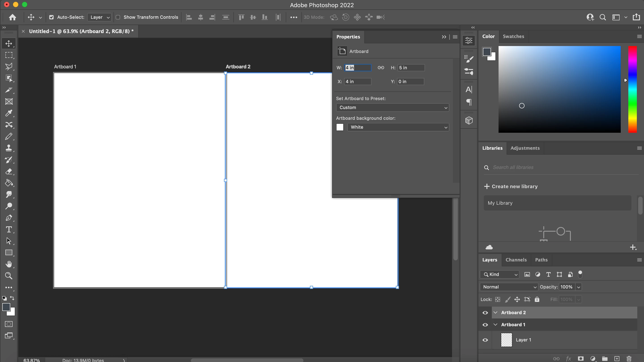This screenshot has width=644, height=362.
Task: Select the Type tool
Action: click(9, 229)
